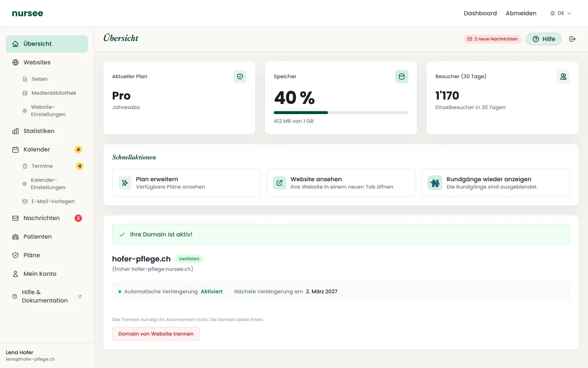Image resolution: width=588 pixels, height=368 pixels.
Task: Click the bar chart icon beside Statistiken
Action: click(x=16, y=131)
